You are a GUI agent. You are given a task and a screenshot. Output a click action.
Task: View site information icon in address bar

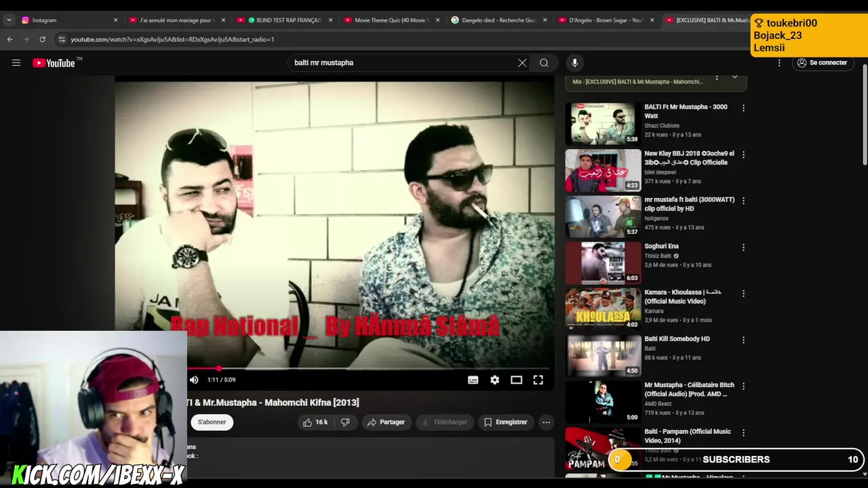[62, 39]
